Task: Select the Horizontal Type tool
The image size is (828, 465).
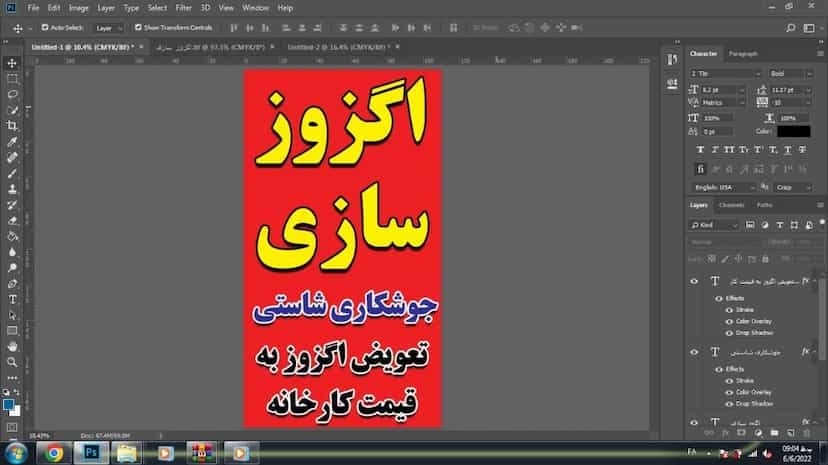Action: pos(12,299)
